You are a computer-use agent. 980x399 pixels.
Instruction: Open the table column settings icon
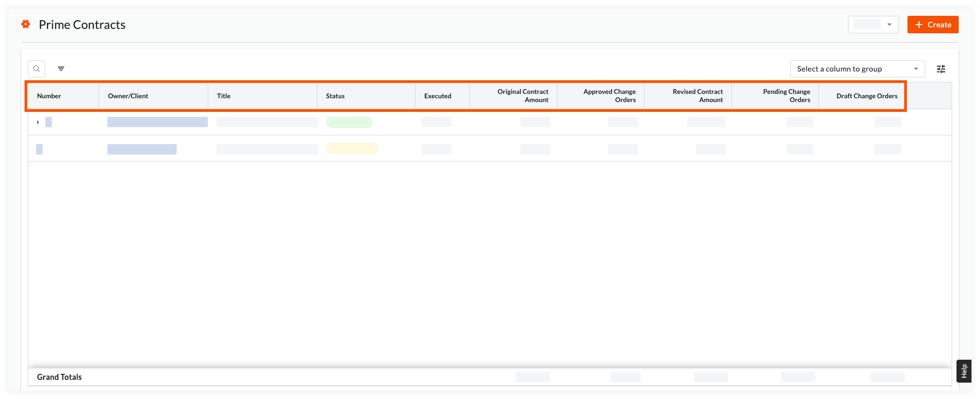[941, 69]
